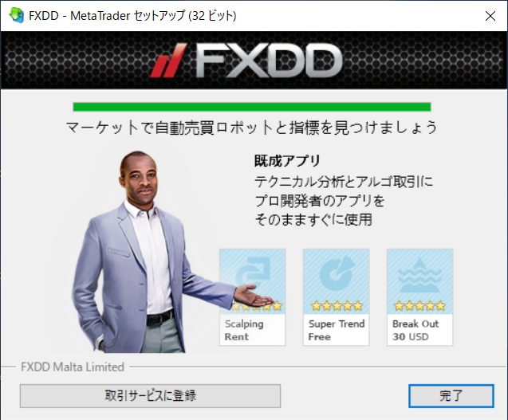Select the Super Trend Free app card

336,297
